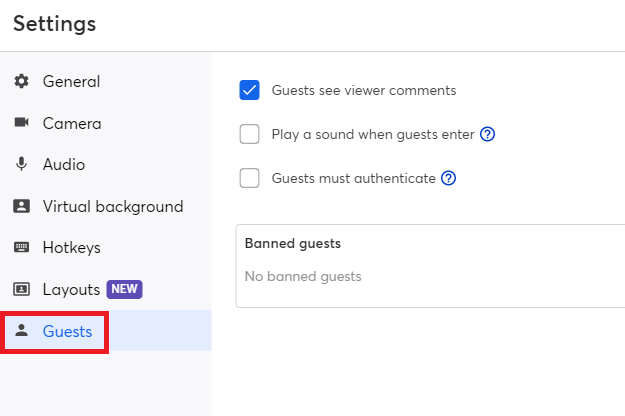This screenshot has width=625, height=416.
Task: Open Virtual background settings
Action: 112,207
